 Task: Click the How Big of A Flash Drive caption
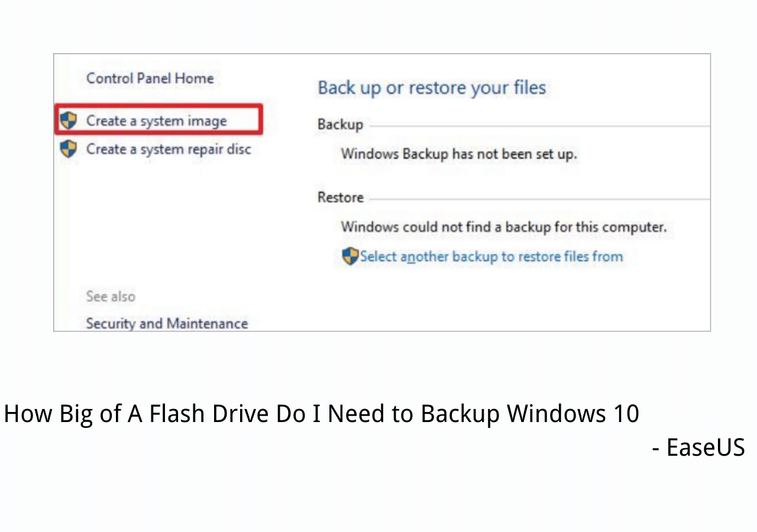(x=321, y=414)
